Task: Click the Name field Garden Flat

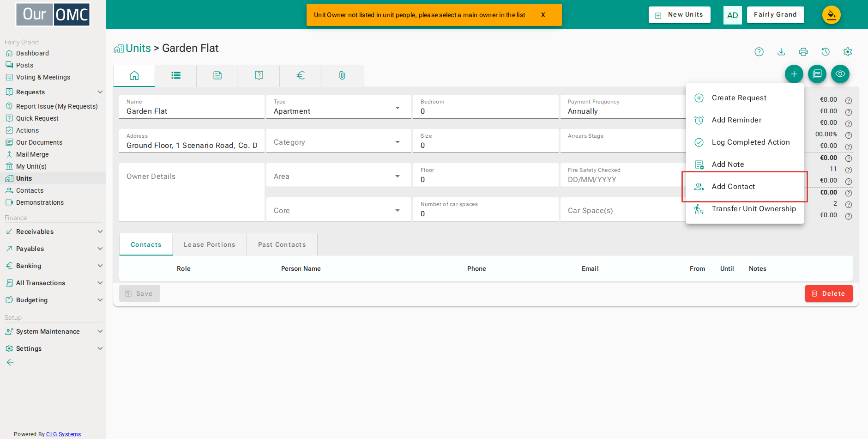Action: (x=192, y=107)
